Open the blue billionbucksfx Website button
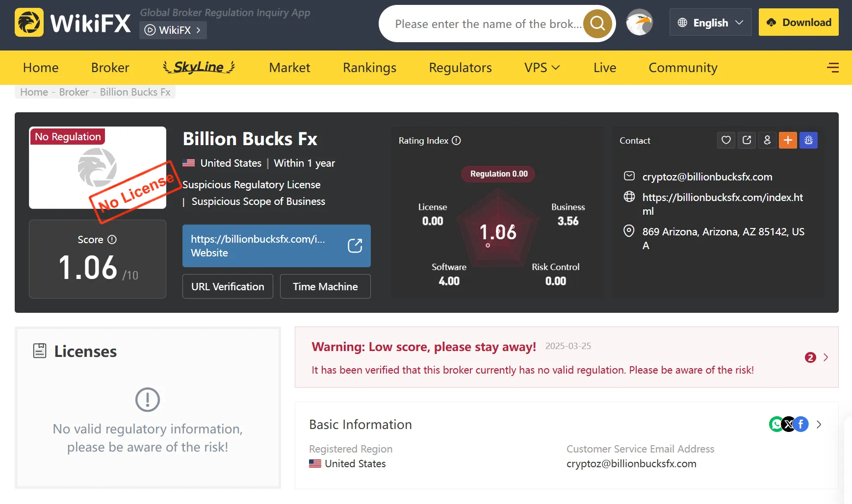Image resolution: width=852 pixels, height=504 pixels. coord(277,246)
